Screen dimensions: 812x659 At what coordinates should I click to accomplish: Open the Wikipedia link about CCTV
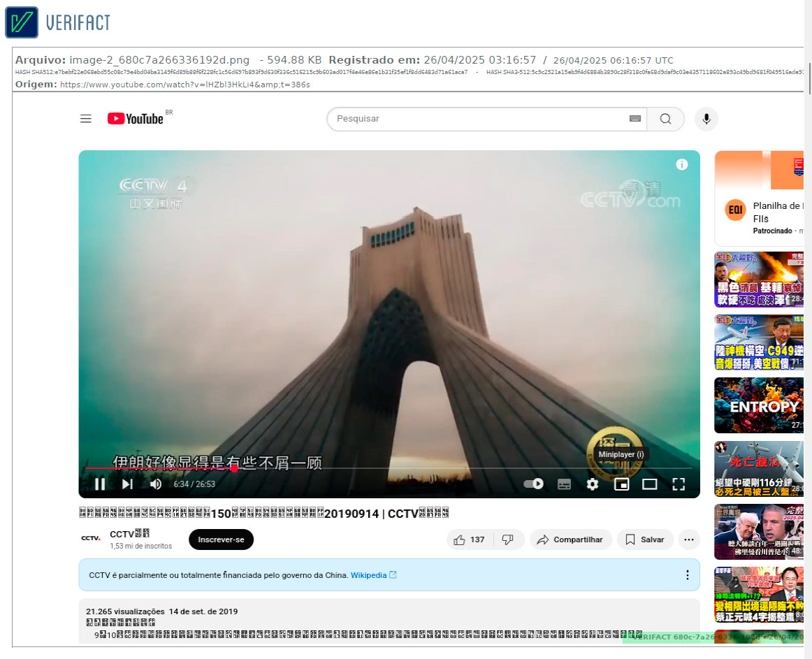click(373, 575)
